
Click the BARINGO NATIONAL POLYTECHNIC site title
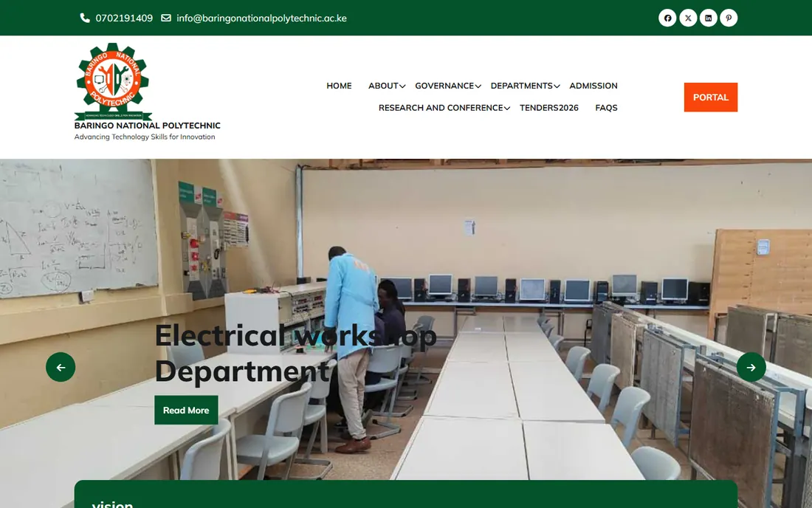[147, 126]
